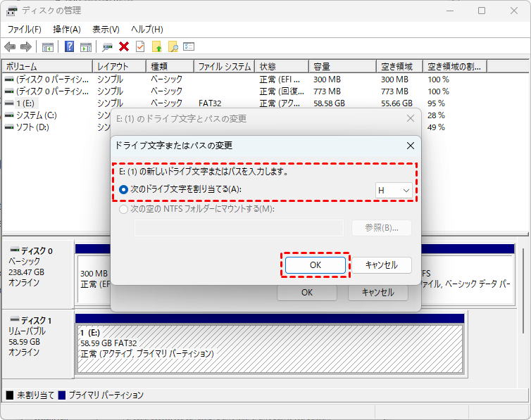Click the highlighted OK button
The height and width of the screenshot is (420, 531).
pos(315,265)
